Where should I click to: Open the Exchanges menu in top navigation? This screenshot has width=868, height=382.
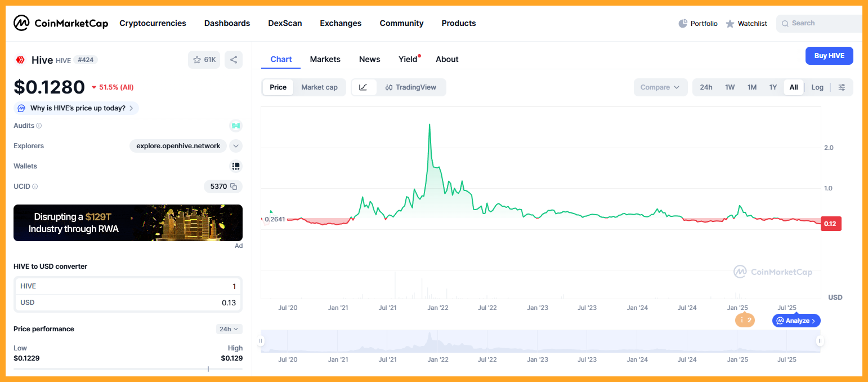[341, 23]
